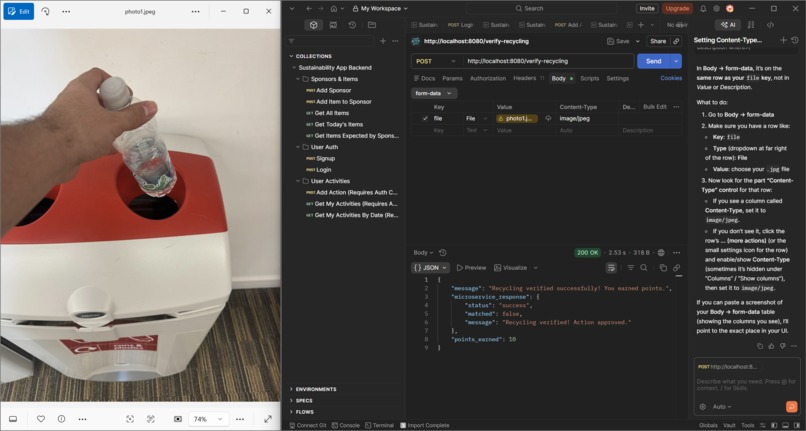Screen dimensions: 806x431
Task: Toggle word wrap in the response viewer
Action: click(x=611, y=267)
